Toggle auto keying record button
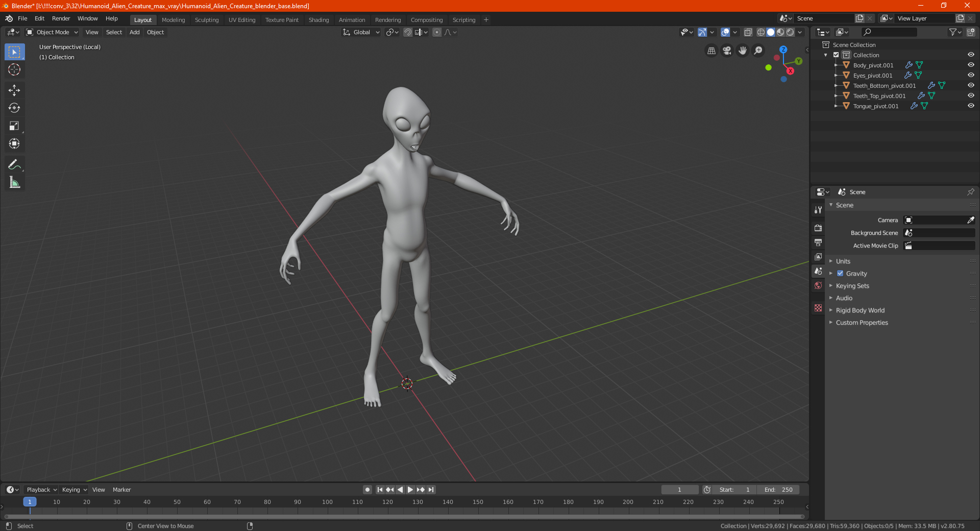980x531 pixels. tap(367, 490)
